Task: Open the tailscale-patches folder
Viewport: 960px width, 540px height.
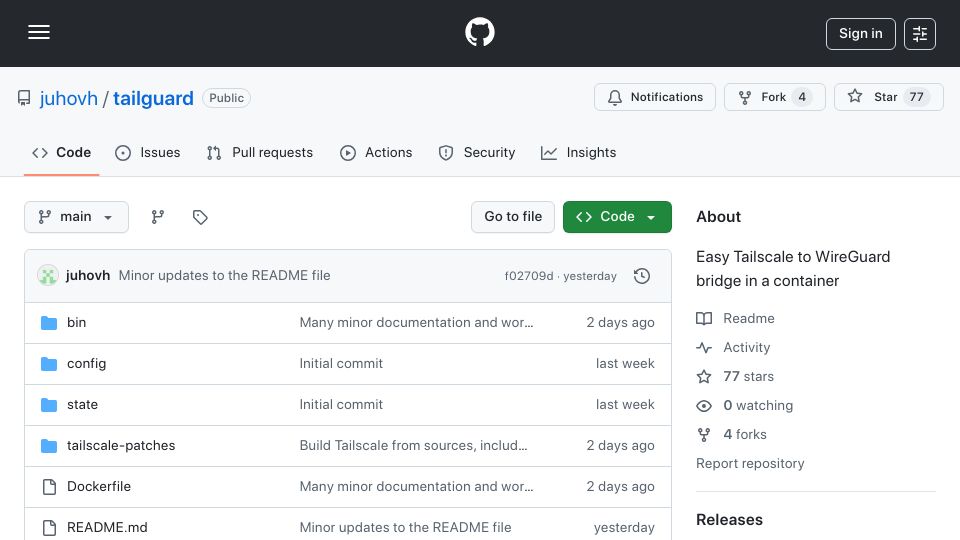Action: point(121,446)
